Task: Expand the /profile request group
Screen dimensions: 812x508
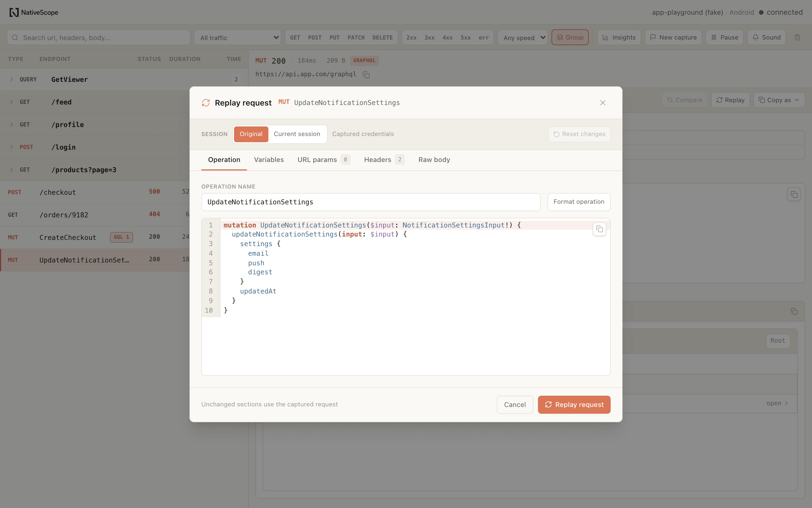Action: click(11, 124)
